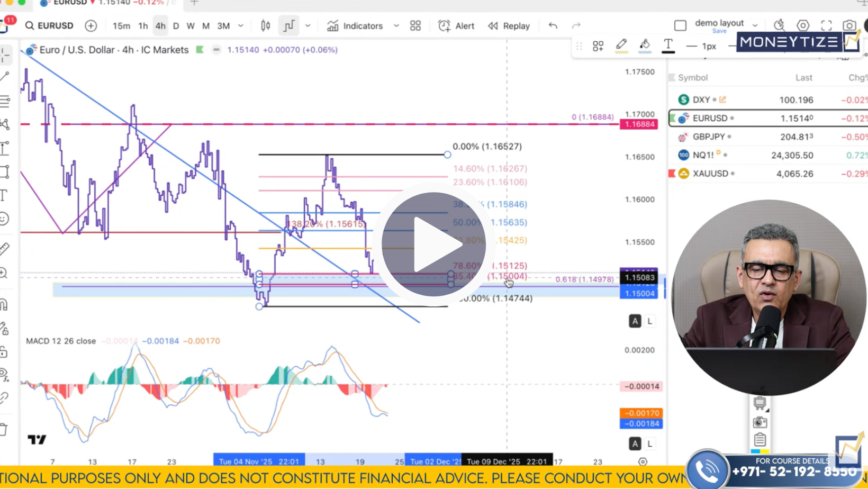868x489 pixels.
Task: Switch to the Daily timeframe
Action: click(x=176, y=25)
